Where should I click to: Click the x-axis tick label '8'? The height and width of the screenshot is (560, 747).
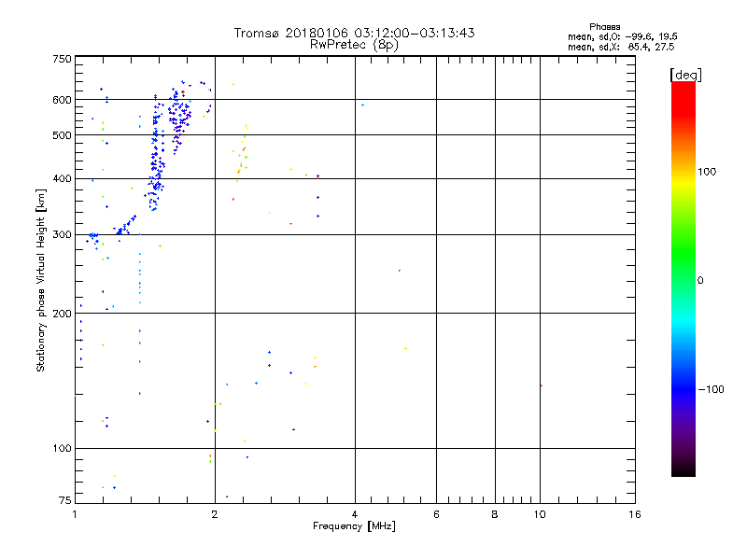click(x=495, y=515)
